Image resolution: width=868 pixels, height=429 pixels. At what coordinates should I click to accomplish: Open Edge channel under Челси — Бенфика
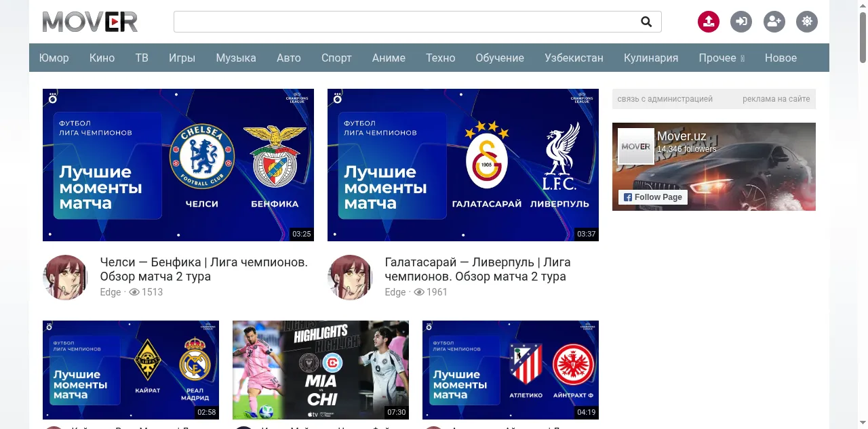pyautogui.click(x=111, y=292)
